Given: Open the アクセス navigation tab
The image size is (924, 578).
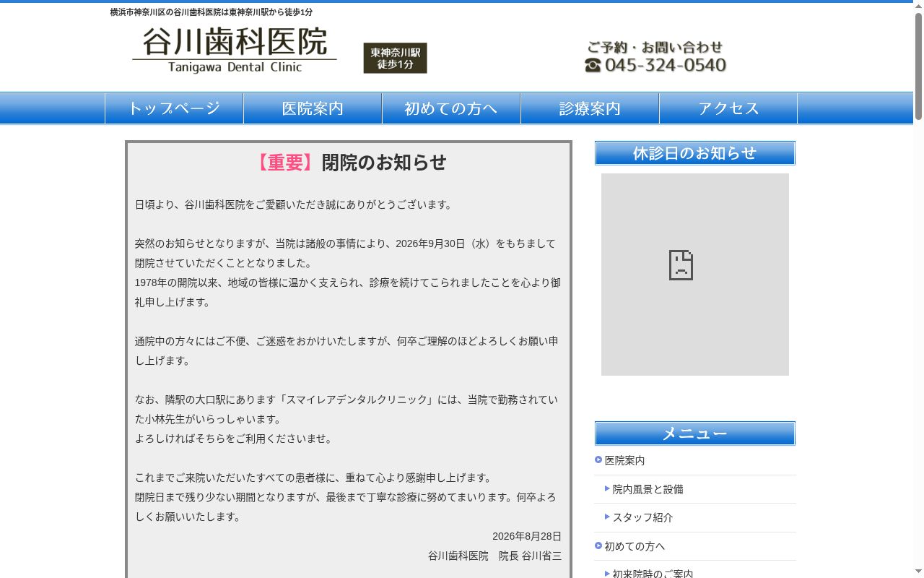Looking at the screenshot, I should tap(728, 108).
